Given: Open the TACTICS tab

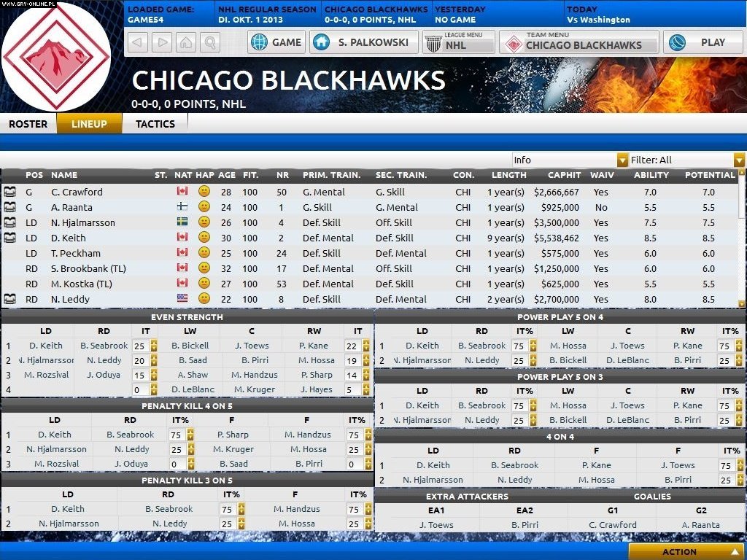Looking at the screenshot, I should (x=154, y=124).
